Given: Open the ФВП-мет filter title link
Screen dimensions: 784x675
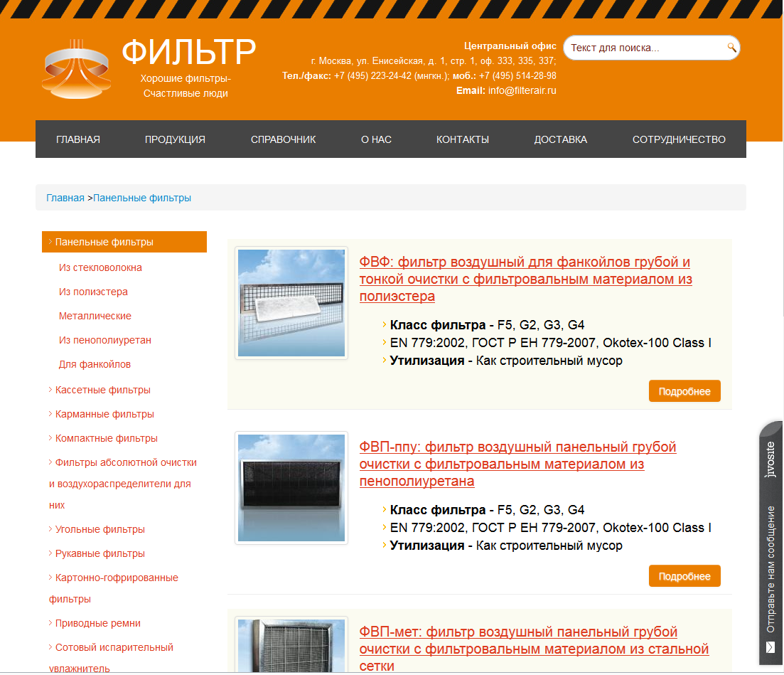Looking at the screenshot, I should pyautogui.click(x=534, y=649).
